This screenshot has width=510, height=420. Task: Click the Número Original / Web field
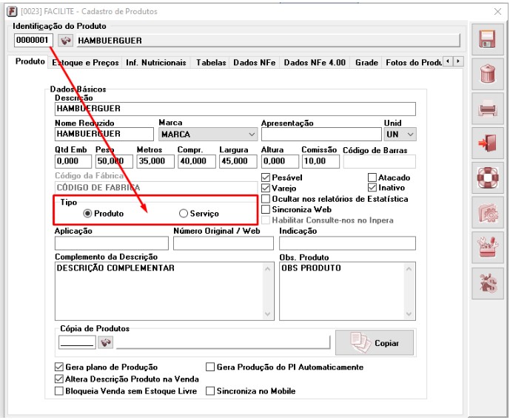[224, 243]
